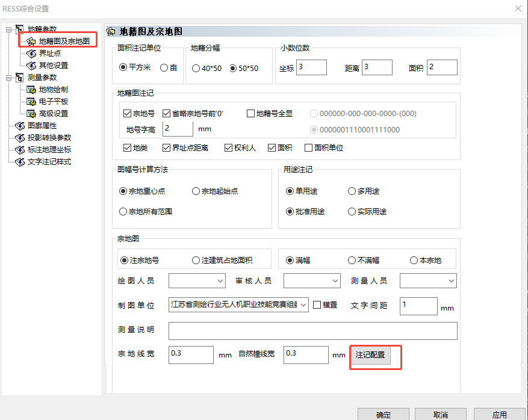Select 本宗地 radio option
The image size is (528, 420).
click(414, 261)
